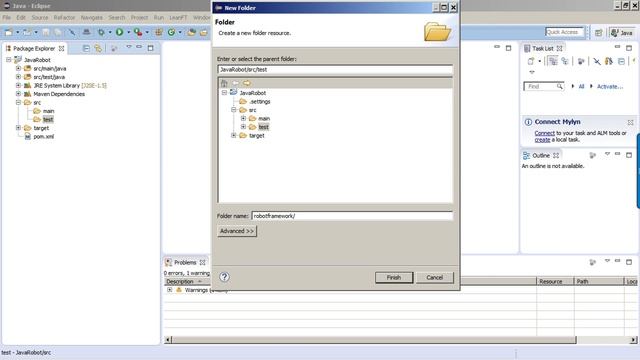Click the Save All toolbar icon
The height and width of the screenshot is (360, 640).
[58, 32]
